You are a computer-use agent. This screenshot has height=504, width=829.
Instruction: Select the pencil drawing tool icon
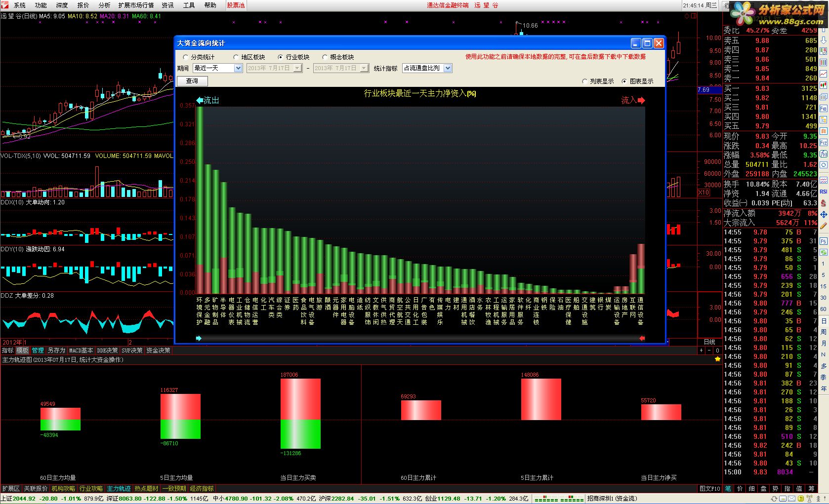point(824,226)
